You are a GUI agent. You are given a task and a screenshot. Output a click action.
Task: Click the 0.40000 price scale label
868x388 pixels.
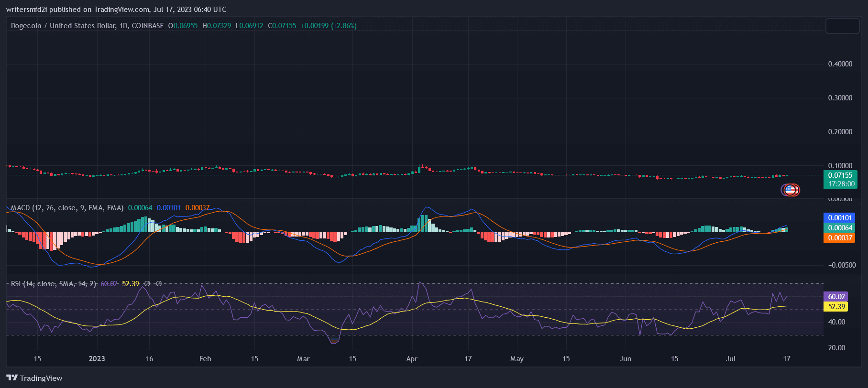(840, 64)
